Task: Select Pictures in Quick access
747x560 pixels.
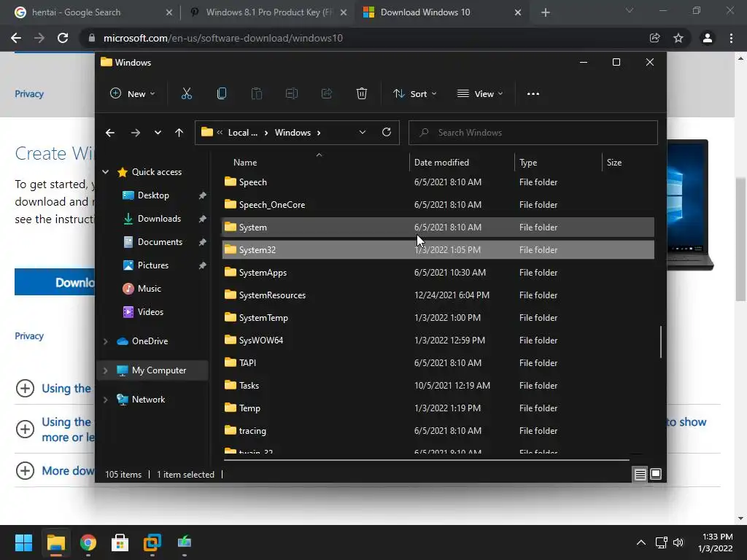Action: point(153,265)
